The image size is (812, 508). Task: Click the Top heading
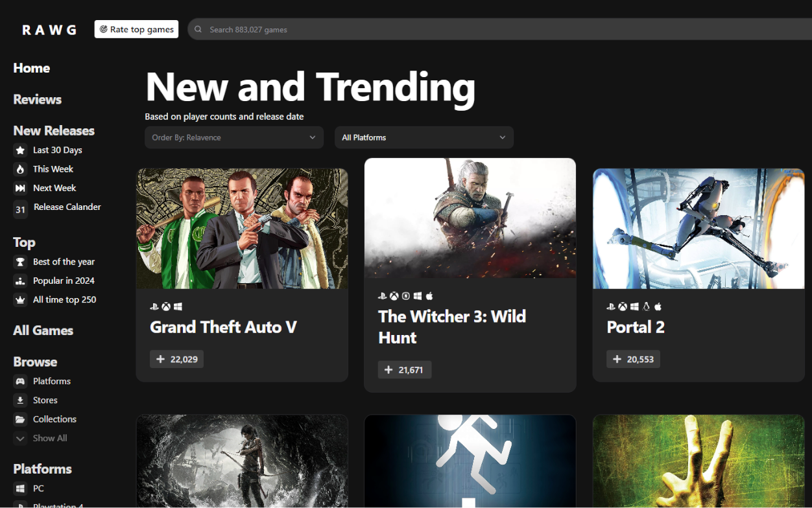24,242
